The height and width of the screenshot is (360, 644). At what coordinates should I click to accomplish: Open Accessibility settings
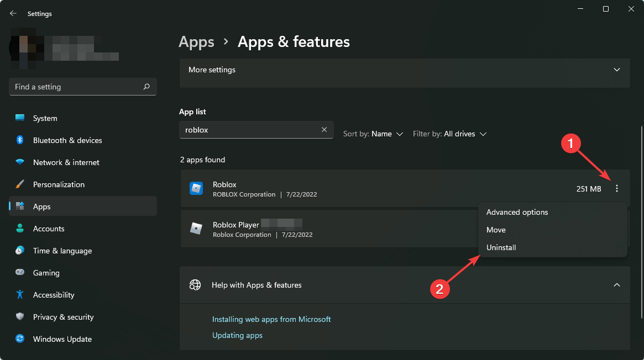[82, 295]
